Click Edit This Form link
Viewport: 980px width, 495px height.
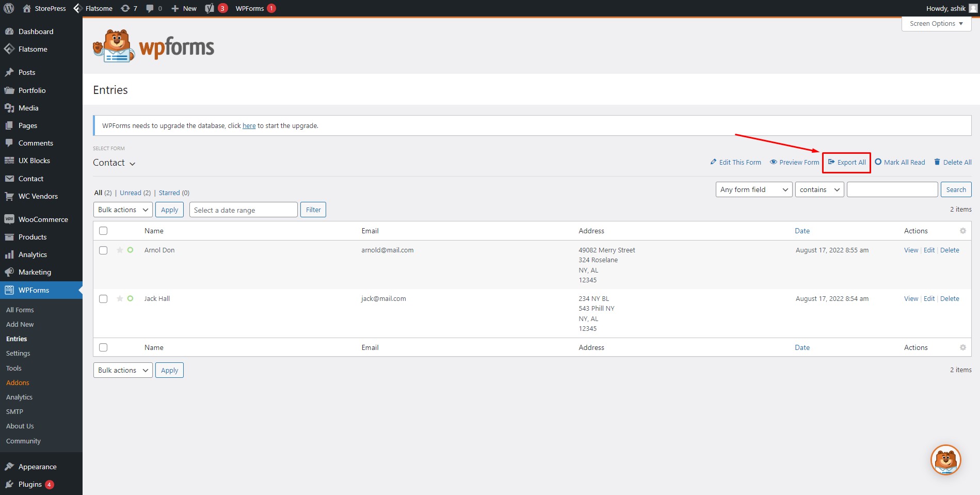pos(735,162)
